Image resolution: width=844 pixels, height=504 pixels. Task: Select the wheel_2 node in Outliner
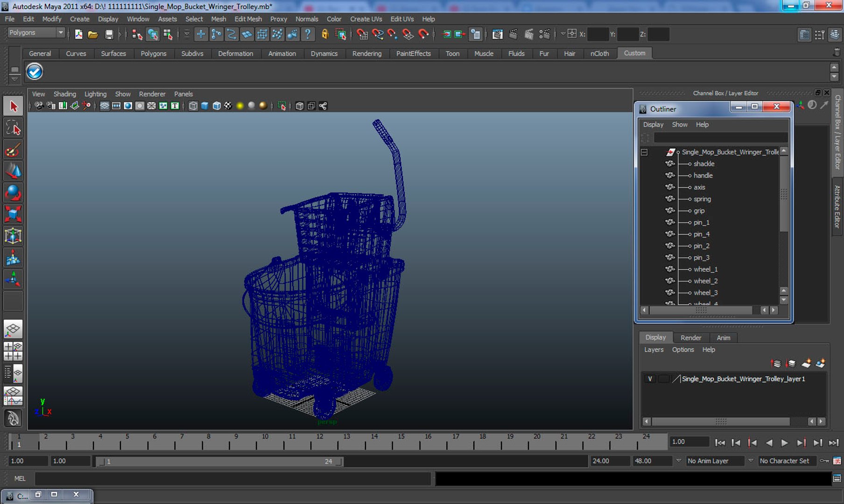pyautogui.click(x=705, y=281)
